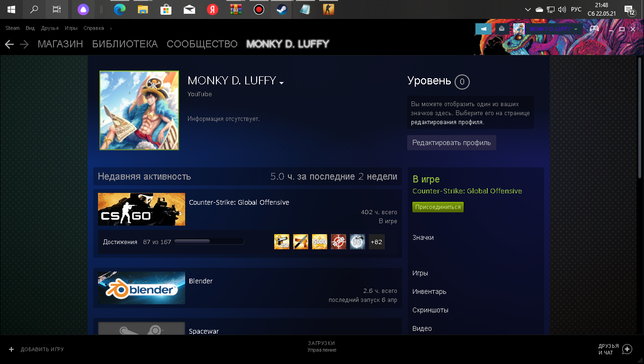Screen dimensions: 644x364
Task: Open the Blender title link
Action: point(201,281)
